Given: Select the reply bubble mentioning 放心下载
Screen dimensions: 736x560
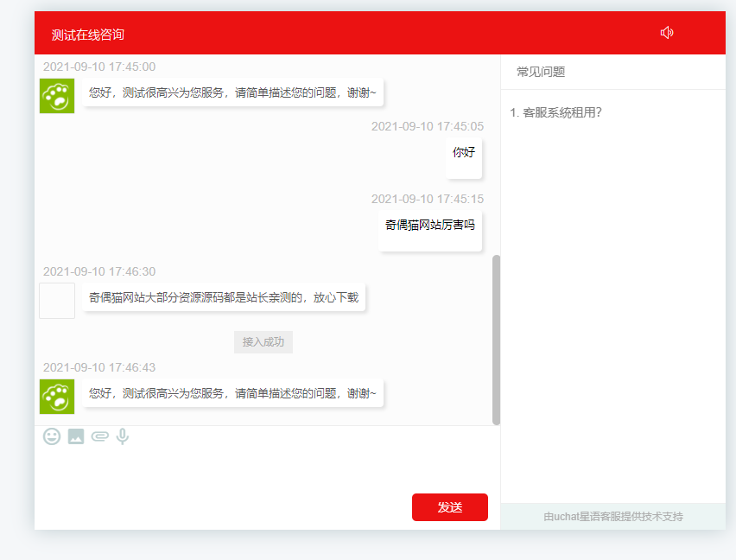Looking at the screenshot, I should click(224, 298).
